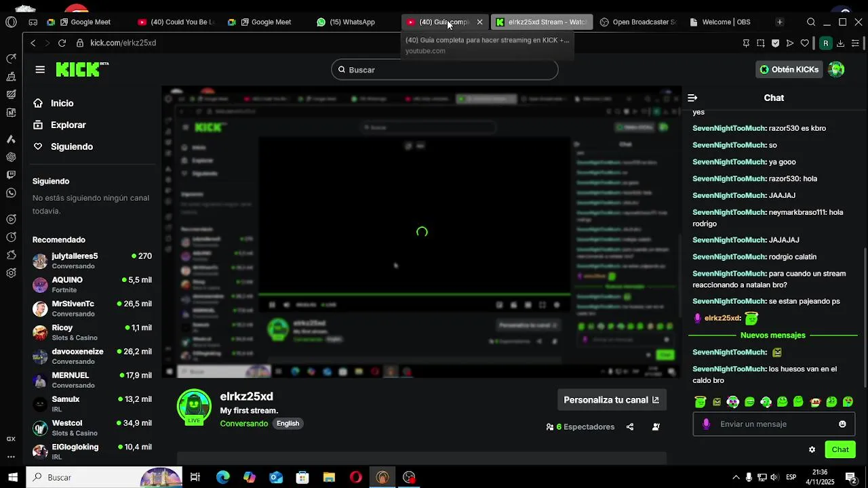Click the browser reload button
The image size is (868, 488).
[62, 43]
